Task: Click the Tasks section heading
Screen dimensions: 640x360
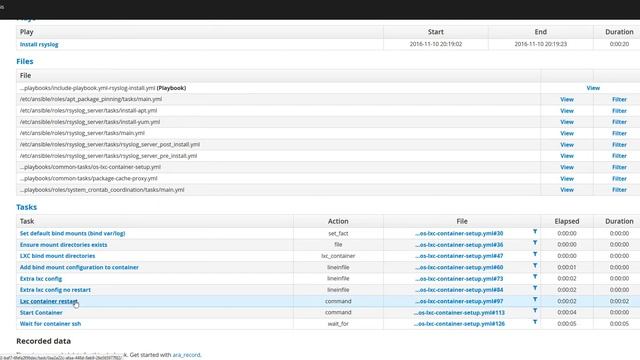Action: click(27, 207)
